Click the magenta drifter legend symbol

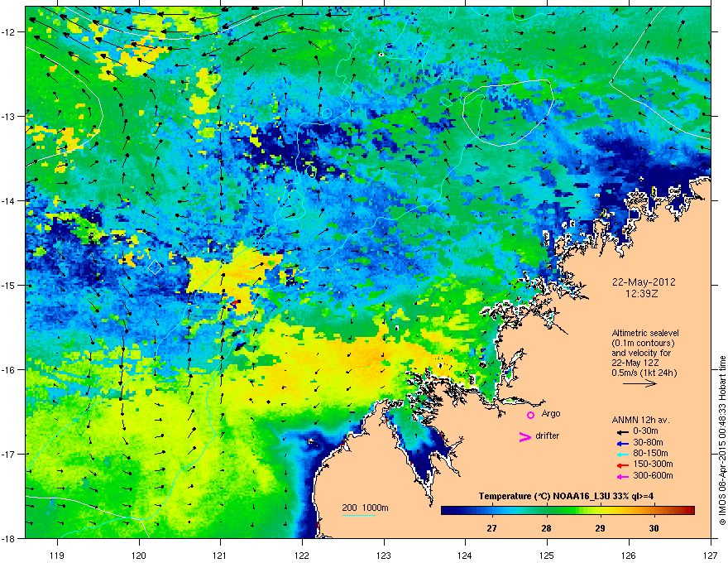coord(524,436)
